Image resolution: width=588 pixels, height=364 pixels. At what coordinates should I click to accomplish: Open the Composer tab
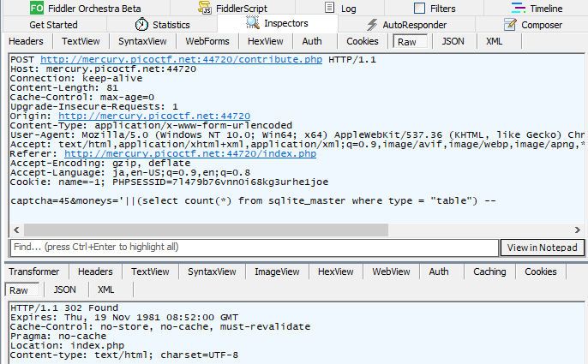(532, 25)
